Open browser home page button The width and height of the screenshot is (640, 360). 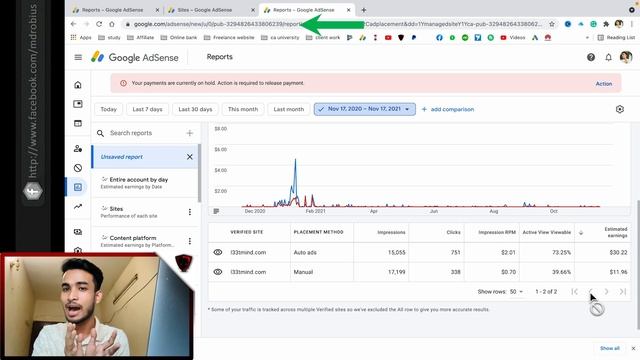coord(111,24)
